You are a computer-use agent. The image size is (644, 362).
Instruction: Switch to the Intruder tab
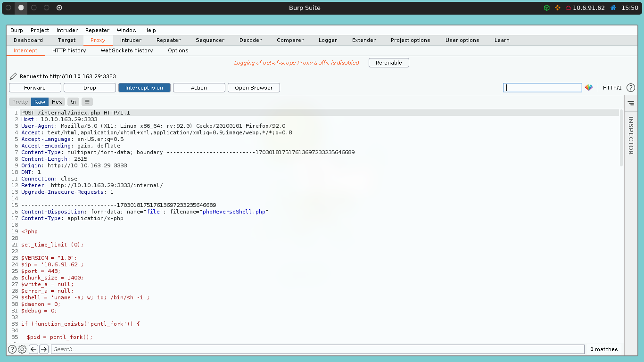coord(131,40)
